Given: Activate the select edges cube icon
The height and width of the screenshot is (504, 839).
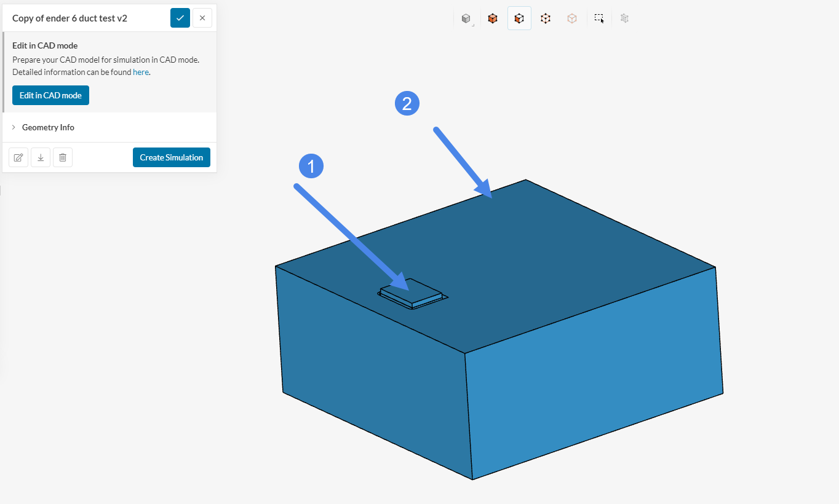Looking at the screenshot, I should (x=546, y=18).
